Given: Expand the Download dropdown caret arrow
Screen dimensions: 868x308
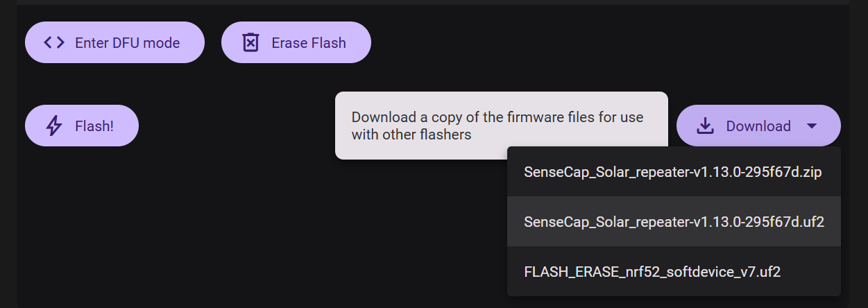Looking at the screenshot, I should (812, 126).
